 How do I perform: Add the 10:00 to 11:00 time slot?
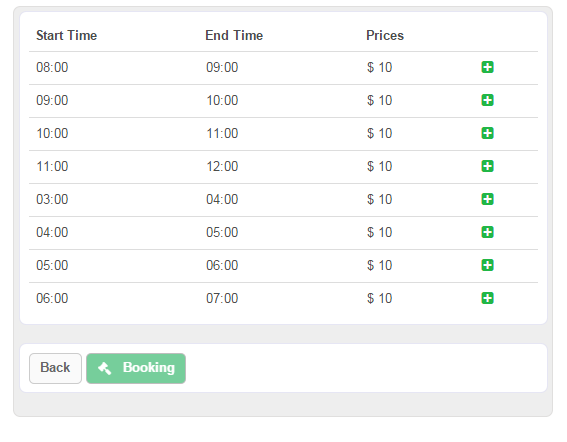tap(487, 133)
